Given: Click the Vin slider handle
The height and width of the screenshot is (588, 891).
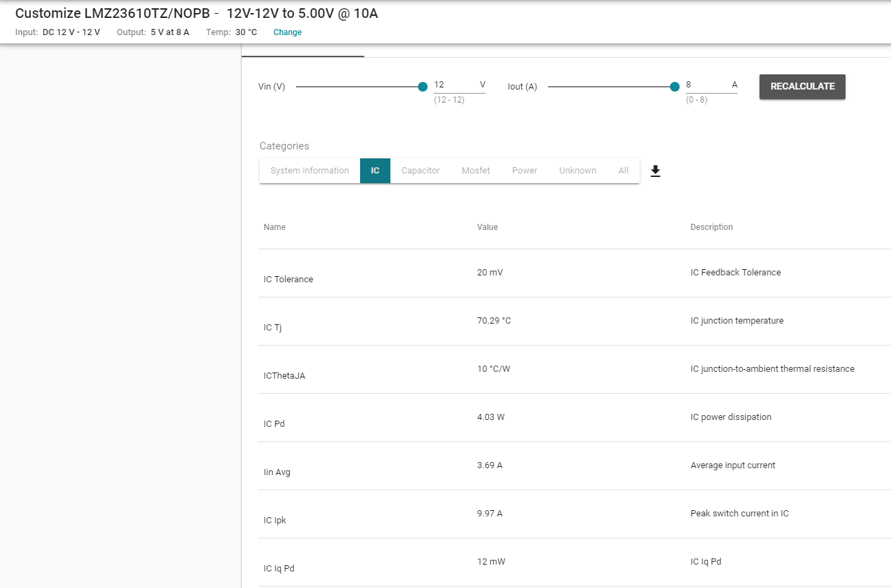Looking at the screenshot, I should pos(423,87).
